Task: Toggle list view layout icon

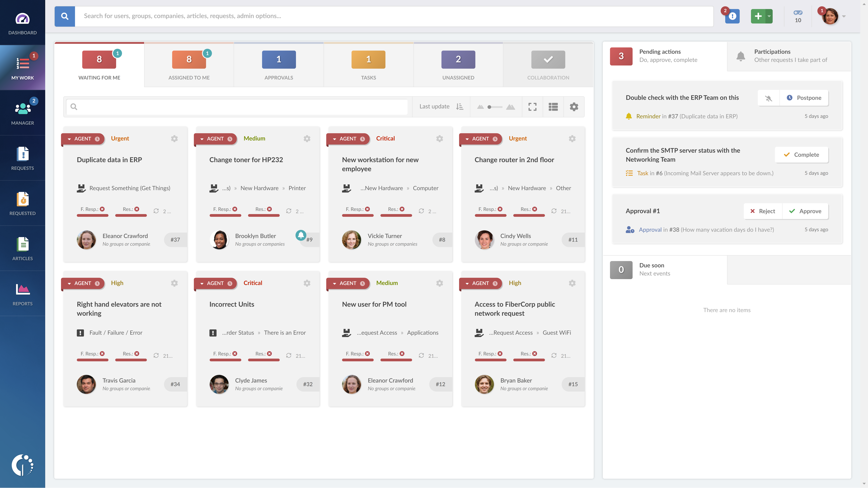Action: (553, 107)
